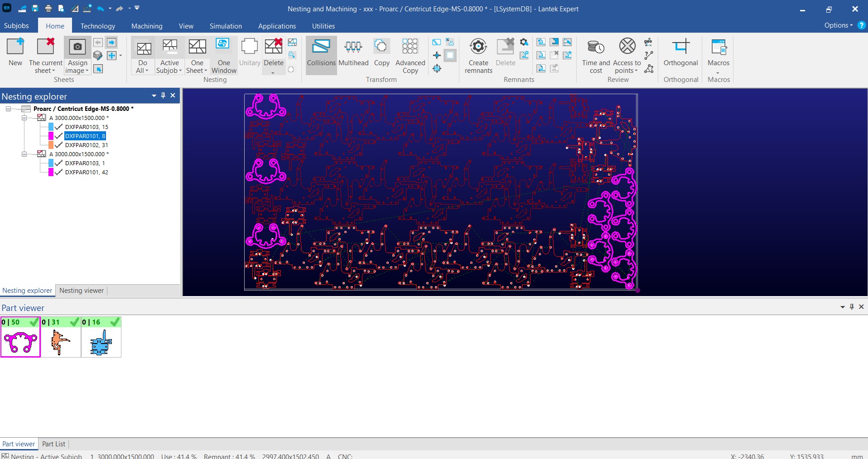Open the Utilities ribbon tab
This screenshot has width=868, height=459.
[323, 26]
